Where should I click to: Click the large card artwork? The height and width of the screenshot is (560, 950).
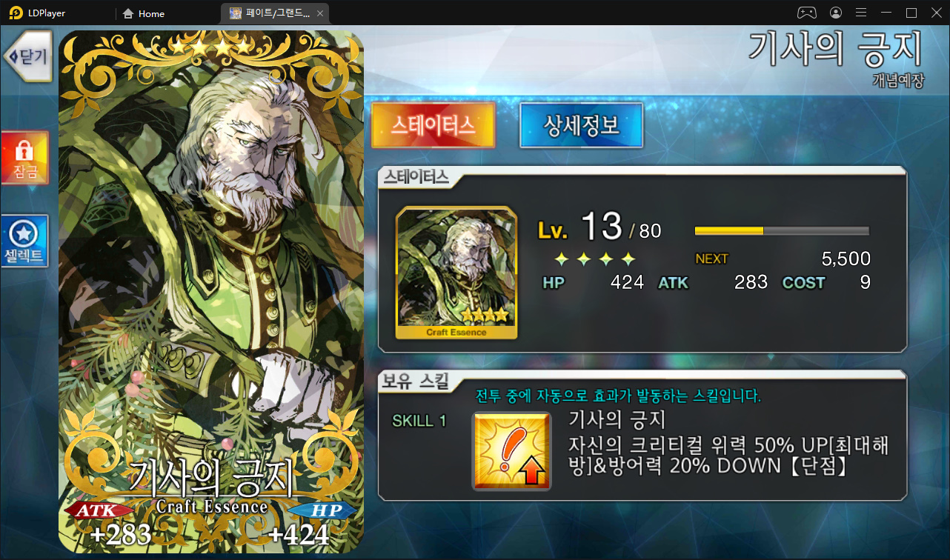pyautogui.click(x=211, y=292)
